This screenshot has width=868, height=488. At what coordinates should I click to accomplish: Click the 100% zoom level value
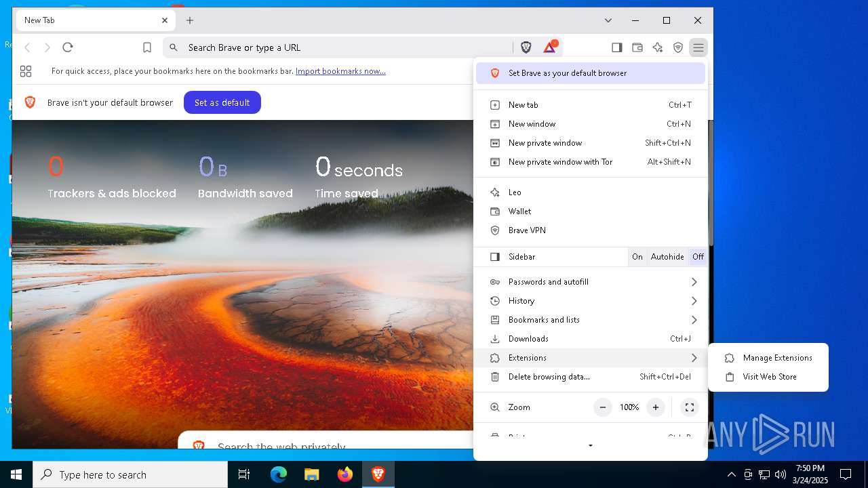pos(629,407)
